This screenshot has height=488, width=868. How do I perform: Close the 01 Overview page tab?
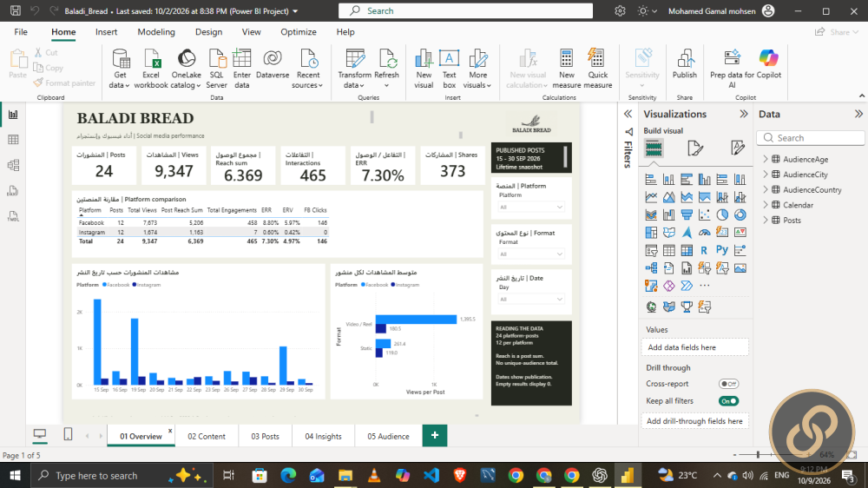tap(170, 431)
